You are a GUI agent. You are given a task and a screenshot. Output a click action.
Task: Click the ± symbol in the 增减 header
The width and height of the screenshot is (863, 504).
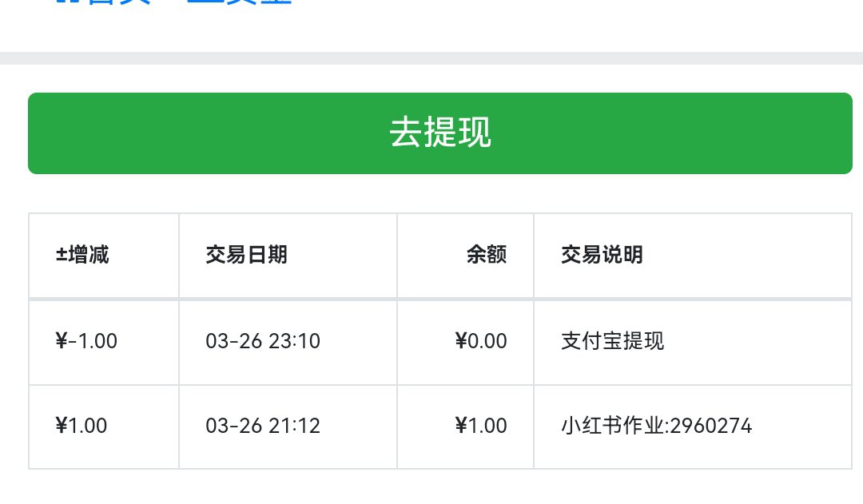click(61, 256)
